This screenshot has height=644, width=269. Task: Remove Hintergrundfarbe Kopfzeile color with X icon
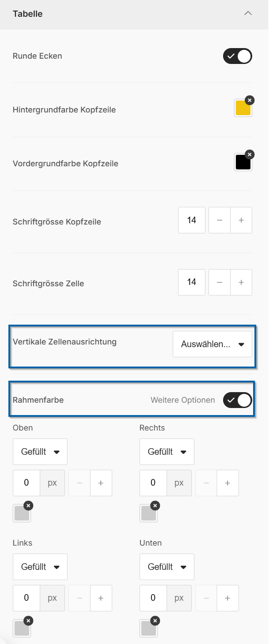point(249,101)
